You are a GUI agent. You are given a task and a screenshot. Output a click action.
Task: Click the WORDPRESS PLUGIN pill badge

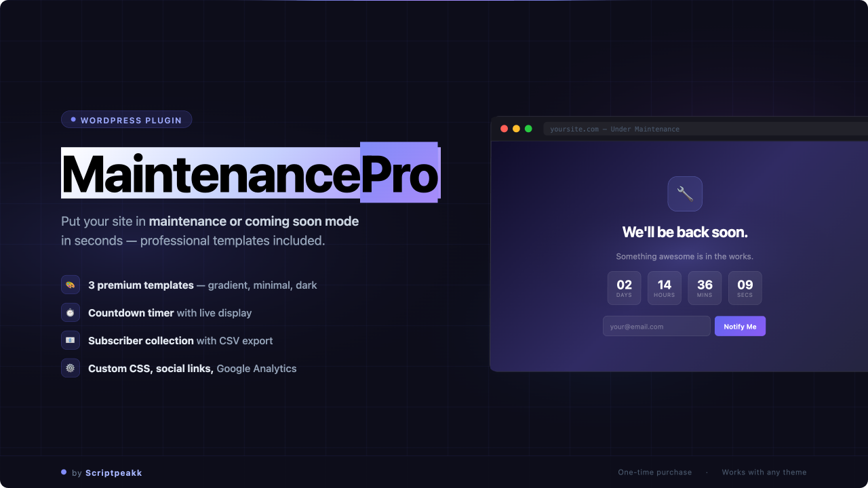pyautogui.click(x=126, y=119)
